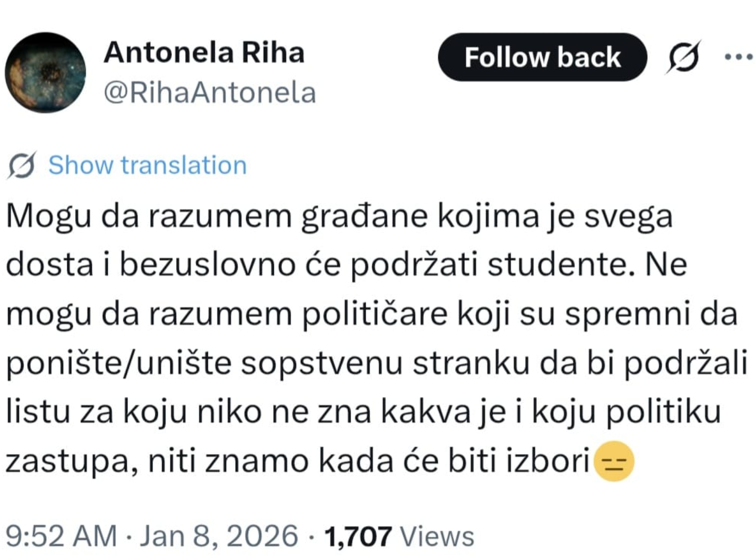The image size is (756, 559).
Task: Expand translation options via the translate icon
Action: click(684, 57)
